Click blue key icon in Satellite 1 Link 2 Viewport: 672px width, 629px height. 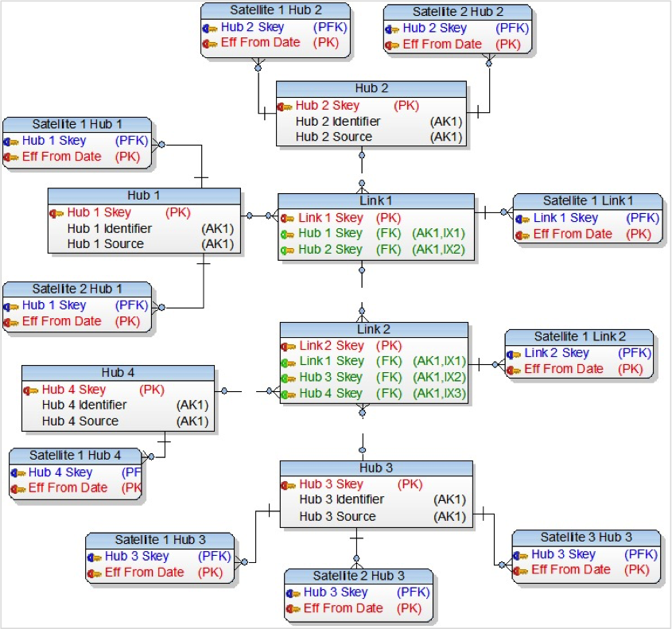point(513,355)
